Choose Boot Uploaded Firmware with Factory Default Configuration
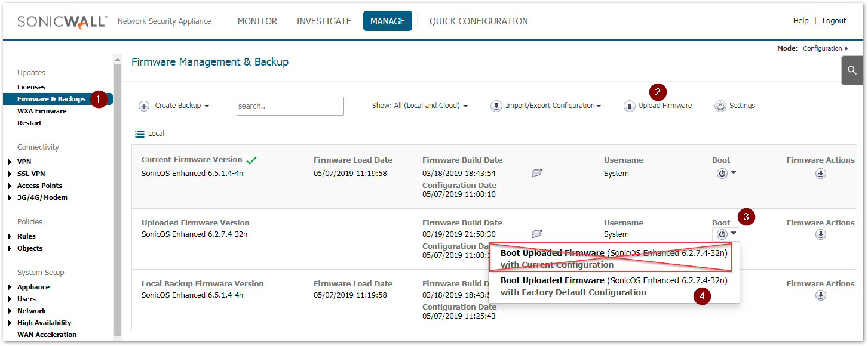This screenshot has width=868, height=346. 614,286
